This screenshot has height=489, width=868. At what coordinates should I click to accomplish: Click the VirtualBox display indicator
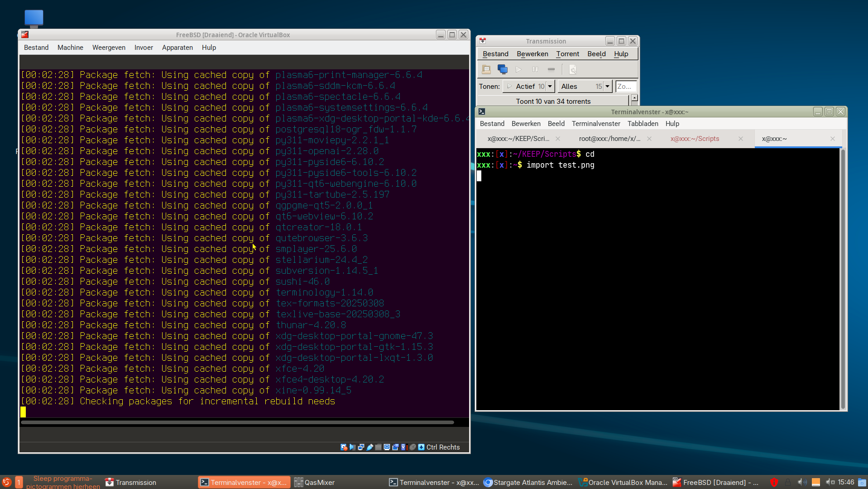(x=387, y=447)
